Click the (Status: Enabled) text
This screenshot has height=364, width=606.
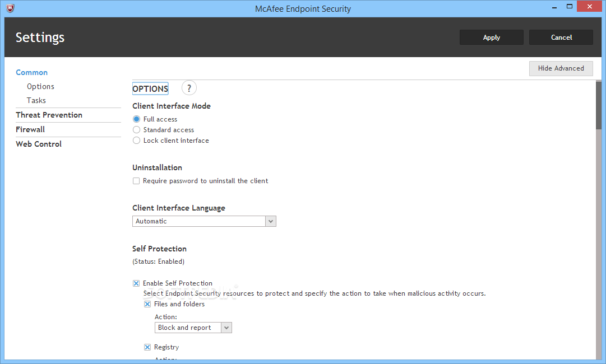coord(159,262)
